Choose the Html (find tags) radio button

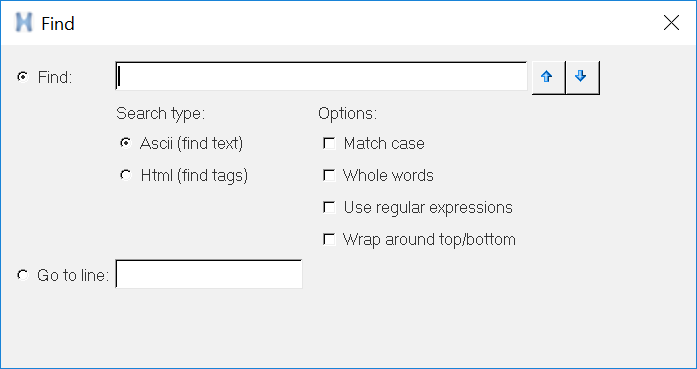coord(126,175)
